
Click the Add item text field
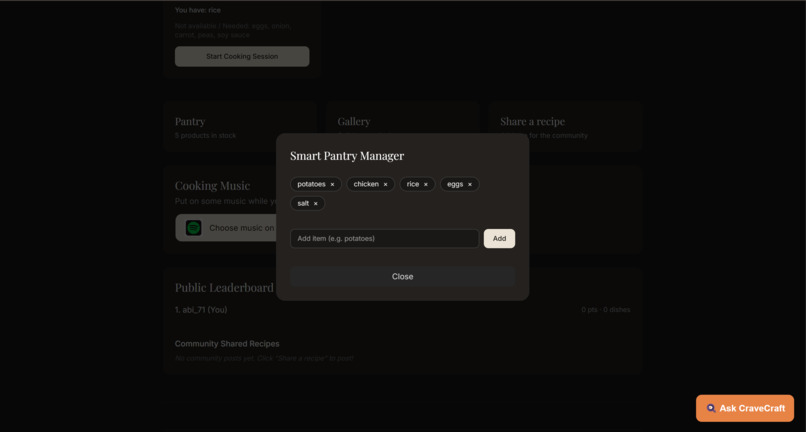[x=384, y=239]
